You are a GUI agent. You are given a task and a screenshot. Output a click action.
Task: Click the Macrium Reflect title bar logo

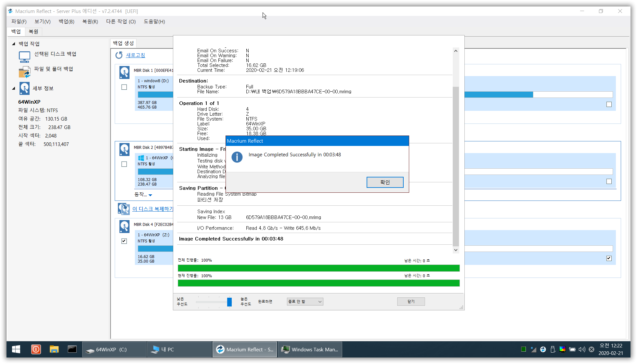click(10, 11)
